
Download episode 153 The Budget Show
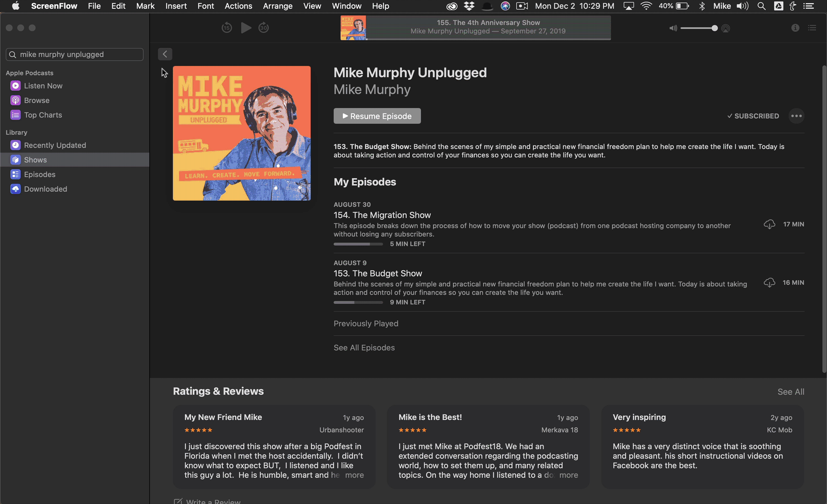click(x=769, y=283)
